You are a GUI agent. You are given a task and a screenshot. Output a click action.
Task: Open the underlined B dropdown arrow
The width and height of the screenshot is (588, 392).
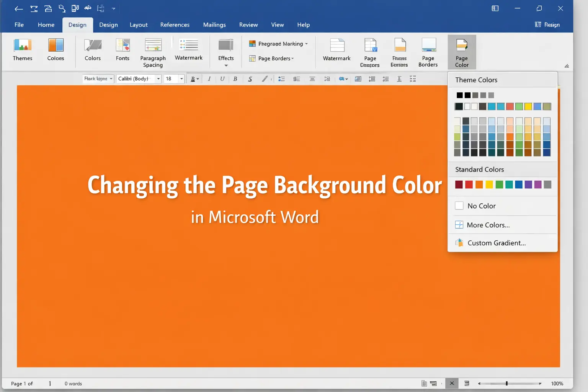point(198,79)
